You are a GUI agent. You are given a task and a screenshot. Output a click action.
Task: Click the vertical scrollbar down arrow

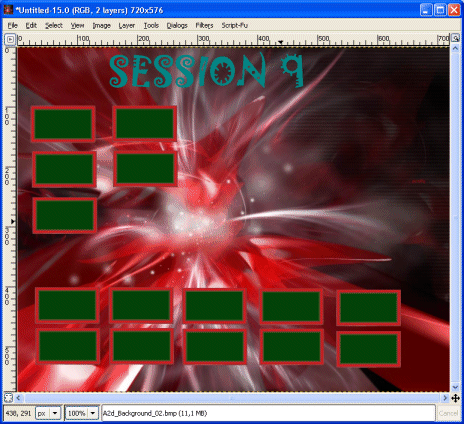(x=455, y=387)
